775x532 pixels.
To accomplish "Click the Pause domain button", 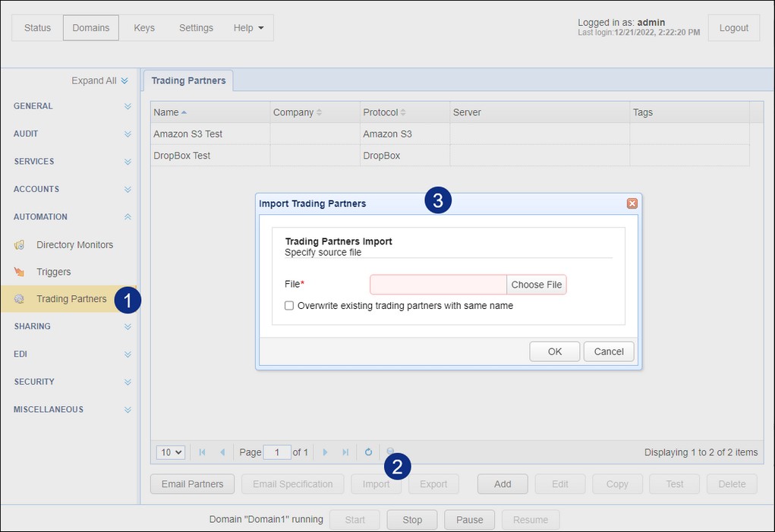I will [x=470, y=520].
